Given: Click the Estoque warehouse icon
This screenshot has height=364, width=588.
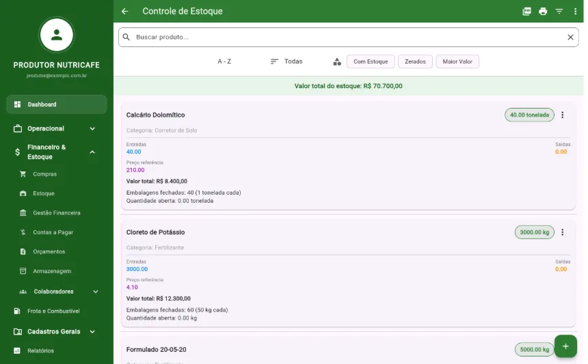Looking at the screenshot, I should coord(23,193).
